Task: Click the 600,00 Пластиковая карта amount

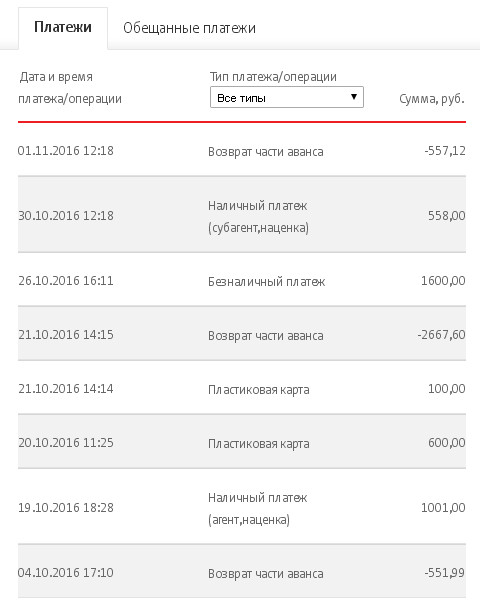Action: click(447, 443)
